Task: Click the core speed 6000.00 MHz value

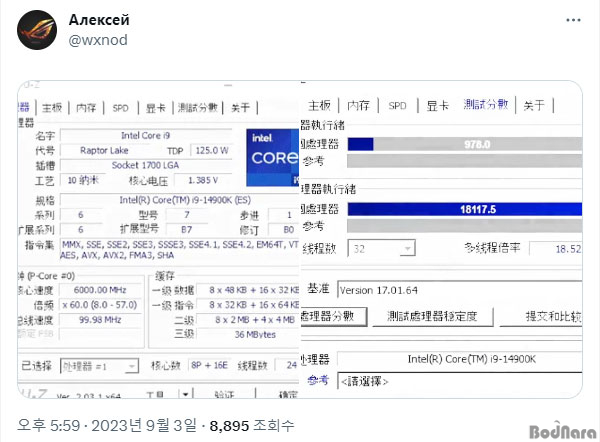Action: [x=100, y=290]
